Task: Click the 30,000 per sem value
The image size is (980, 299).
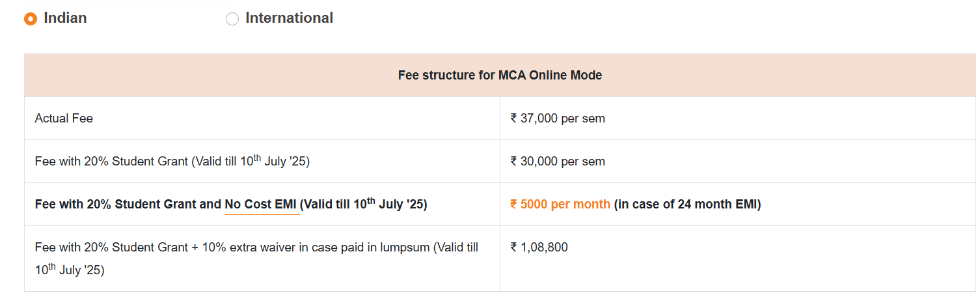Action: (x=563, y=162)
